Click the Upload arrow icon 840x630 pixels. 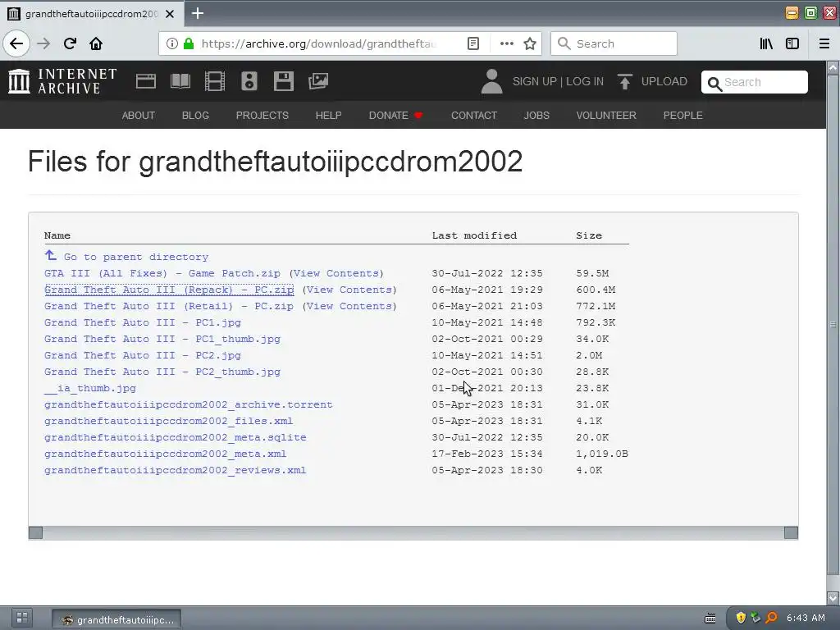pyautogui.click(x=624, y=81)
